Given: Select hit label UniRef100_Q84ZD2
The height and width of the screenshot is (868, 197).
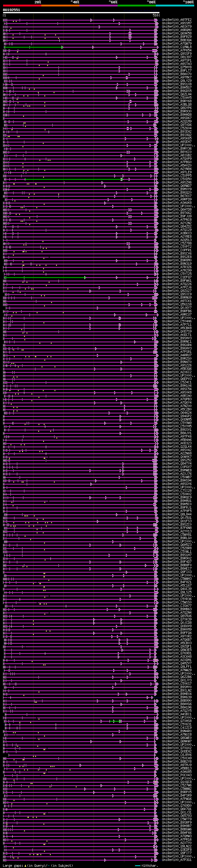Looking at the screenshot, I should point(177,226).
